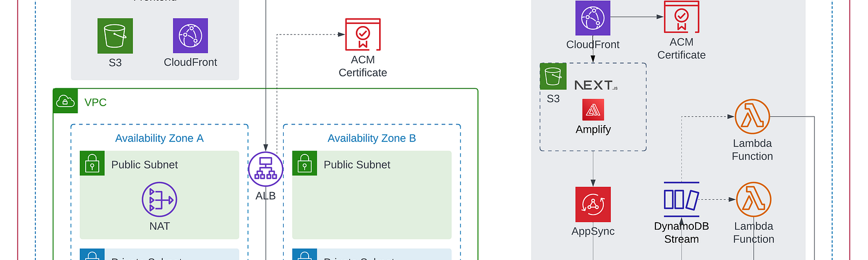Click the 'Availability Zone B' heading

click(x=372, y=138)
